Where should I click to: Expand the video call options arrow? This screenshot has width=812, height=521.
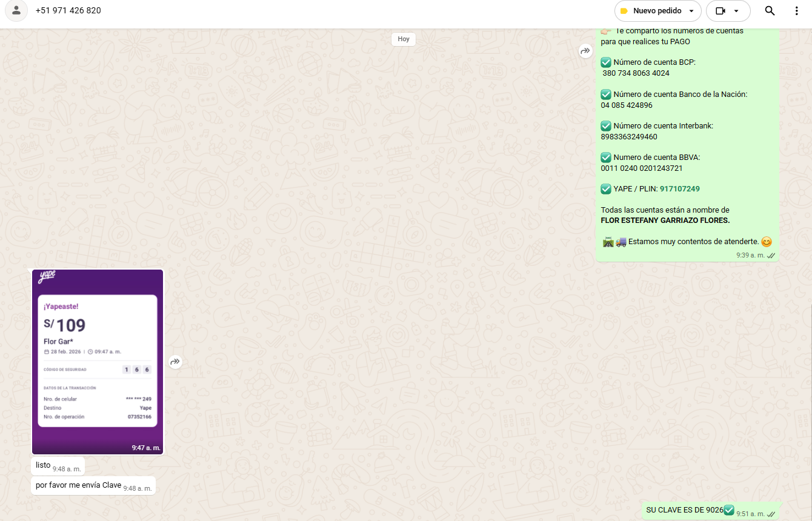click(x=736, y=11)
